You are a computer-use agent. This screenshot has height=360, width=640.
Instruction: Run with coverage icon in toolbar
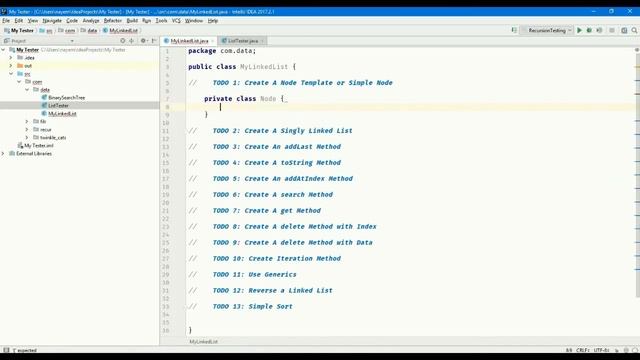tap(599, 30)
